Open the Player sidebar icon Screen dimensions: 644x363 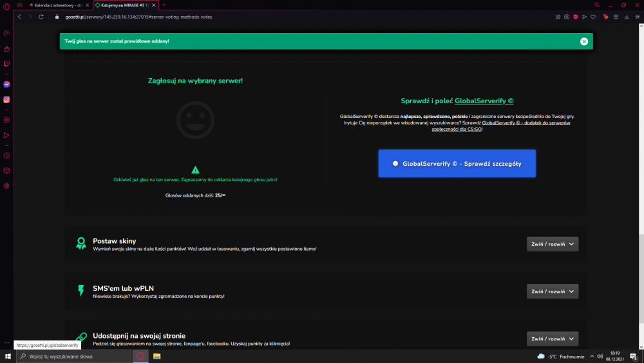(6, 120)
